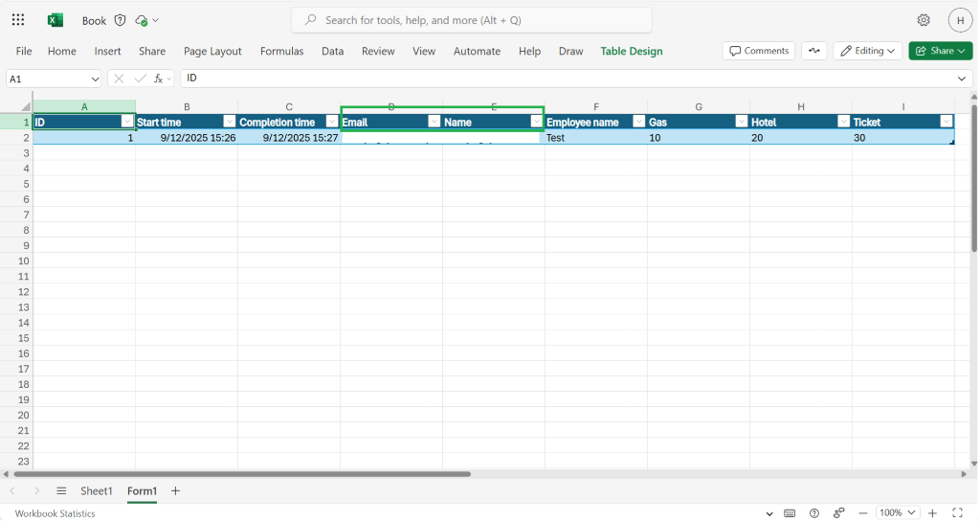
Task: Open the Name column filter dropdown
Action: click(x=536, y=122)
